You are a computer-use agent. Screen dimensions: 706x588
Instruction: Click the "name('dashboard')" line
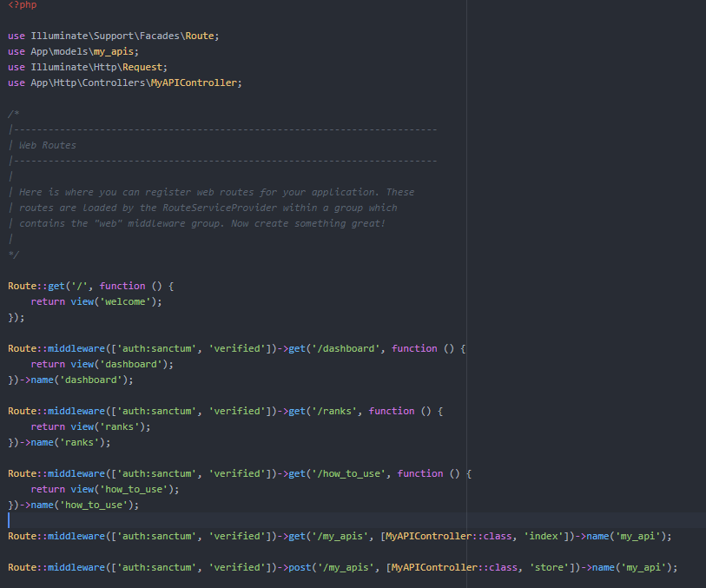[x=70, y=380]
